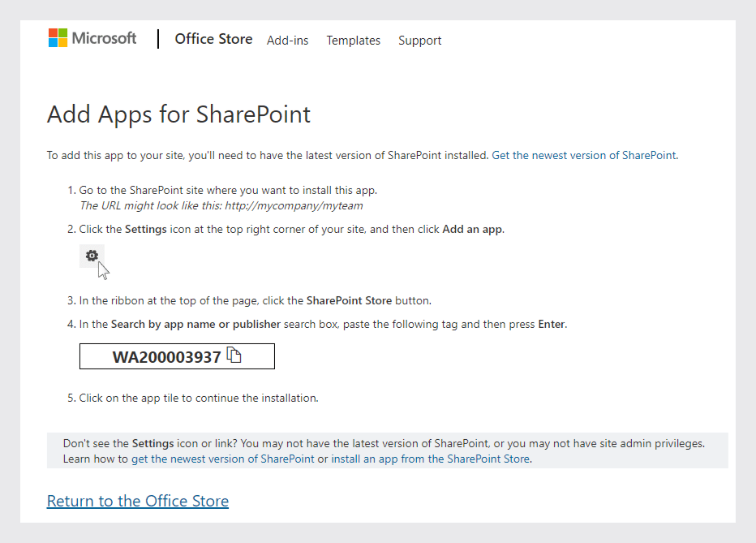Open 'install an app from the SharePoint Store' link
This screenshot has height=543, width=756.
[430, 459]
